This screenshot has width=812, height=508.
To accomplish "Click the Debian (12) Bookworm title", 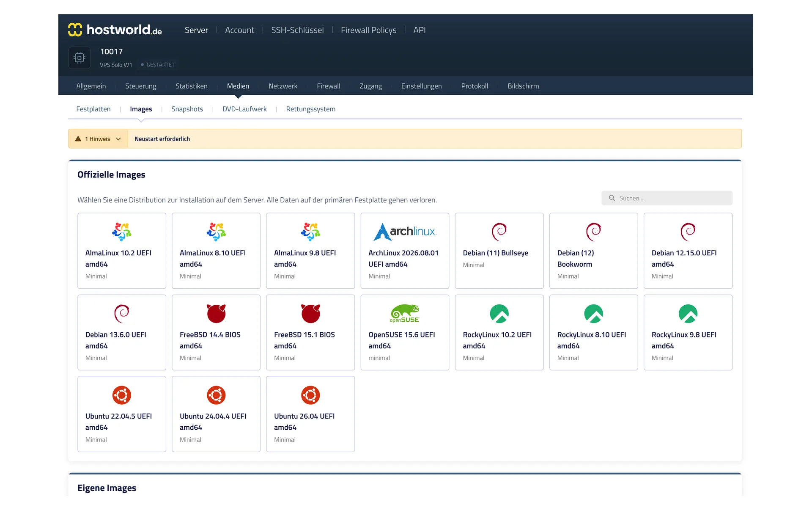I will click(576, 258).
